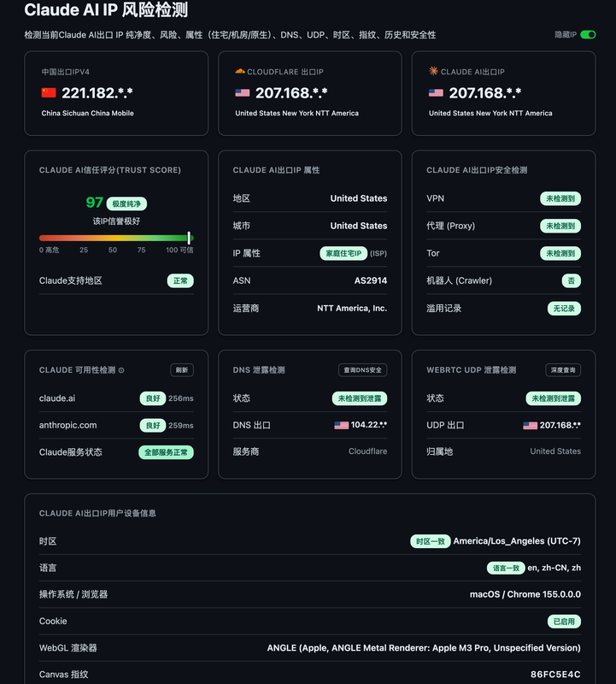The height and width of the screenshot is (684, 616).
Task: Click 'America/Los_Angeles (UTC-7)' timezone value
Action: (517, 541)
